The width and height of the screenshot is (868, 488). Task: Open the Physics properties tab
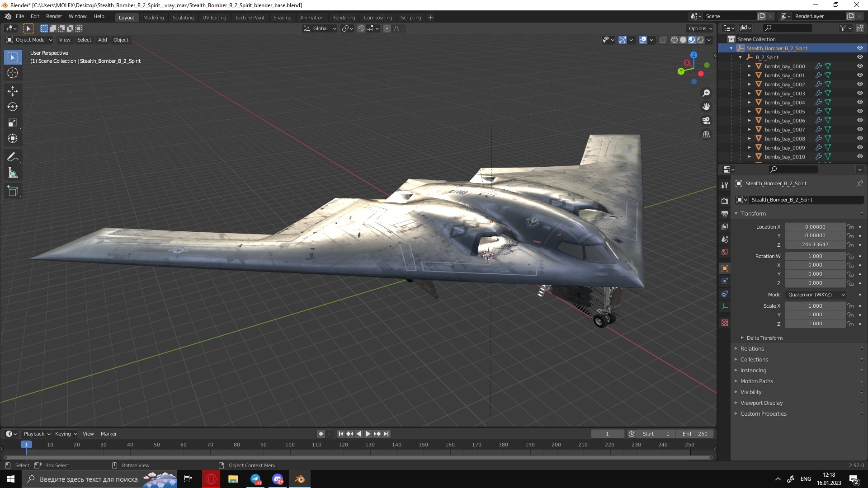point(725,281)
